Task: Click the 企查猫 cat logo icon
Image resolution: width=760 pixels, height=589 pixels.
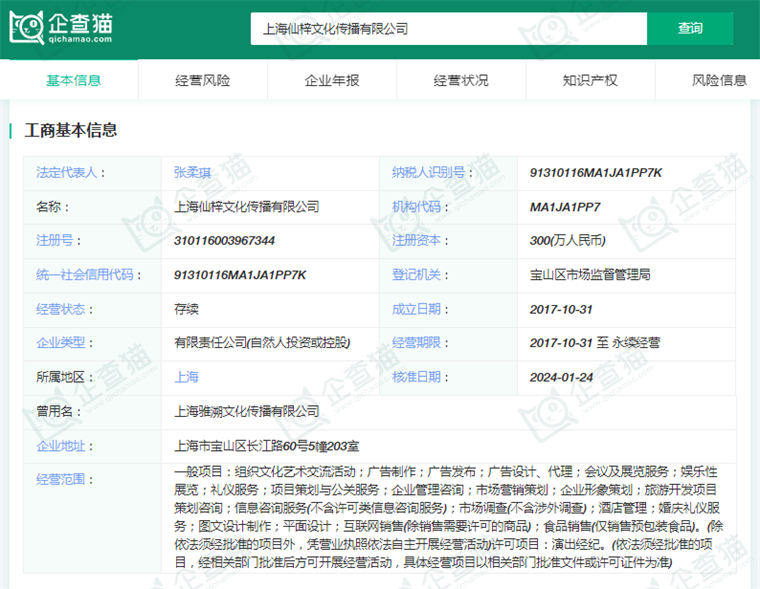Action: 27,27
